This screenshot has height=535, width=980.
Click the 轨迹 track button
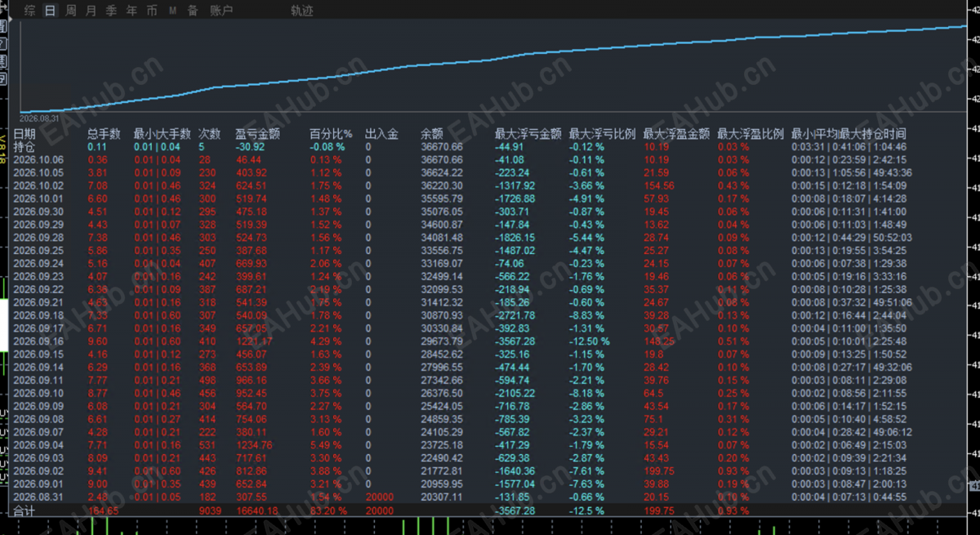click(302, 11)
